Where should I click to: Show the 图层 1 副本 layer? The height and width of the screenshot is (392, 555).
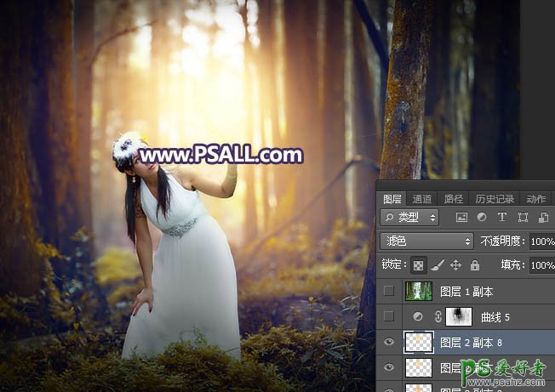coord(389,292)
